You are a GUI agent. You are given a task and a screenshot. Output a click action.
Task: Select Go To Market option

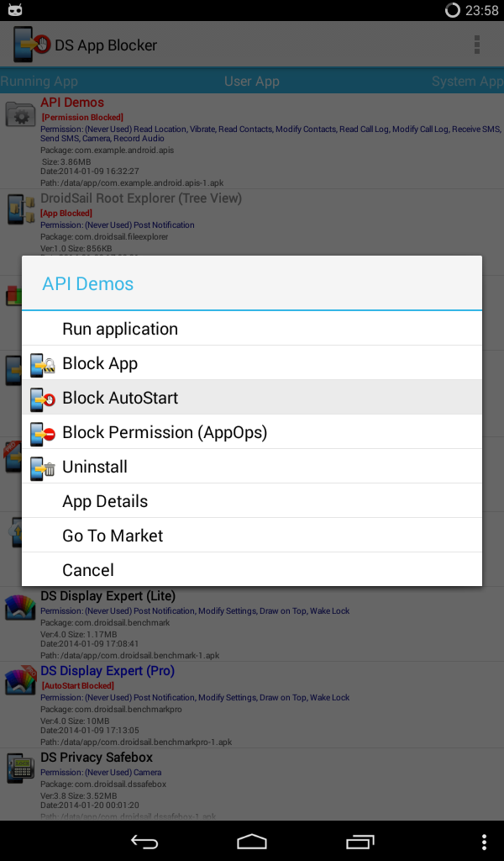click(x=252, y=536)
